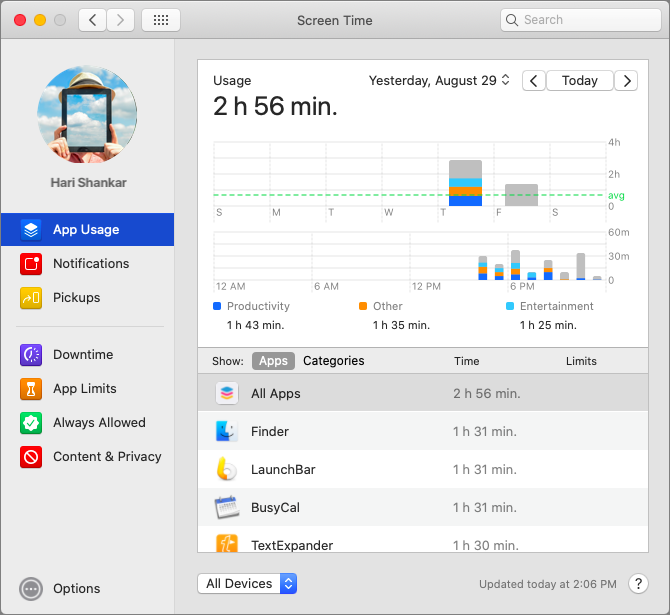Click the help question mark button
670x615 pixels.
coord(637,584)
